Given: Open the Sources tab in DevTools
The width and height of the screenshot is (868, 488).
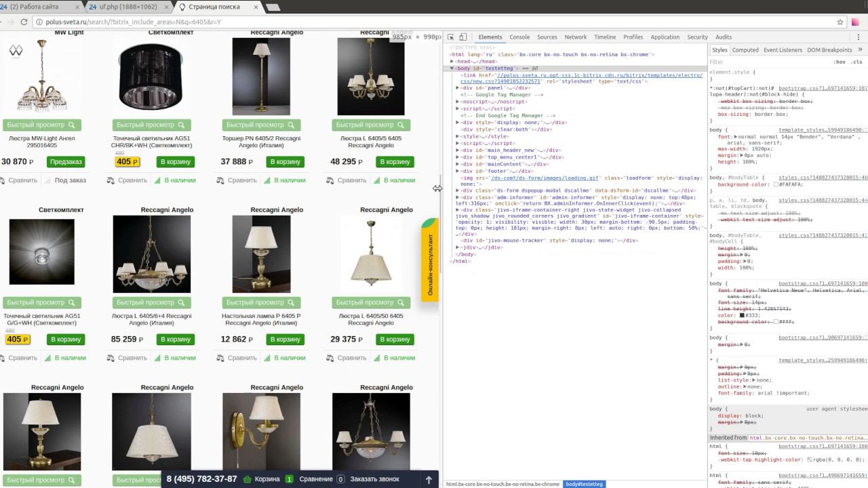Looking at the screenshot, I should [547, 37].
